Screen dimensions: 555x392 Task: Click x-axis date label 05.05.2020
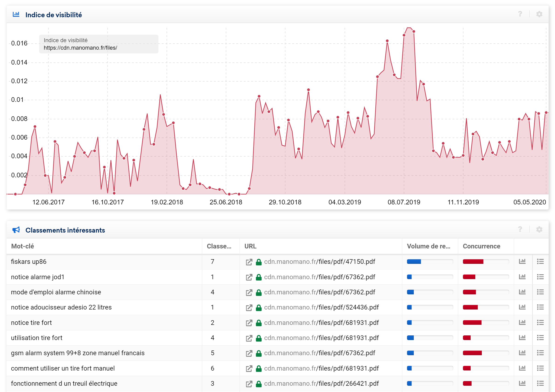[530, 202]
